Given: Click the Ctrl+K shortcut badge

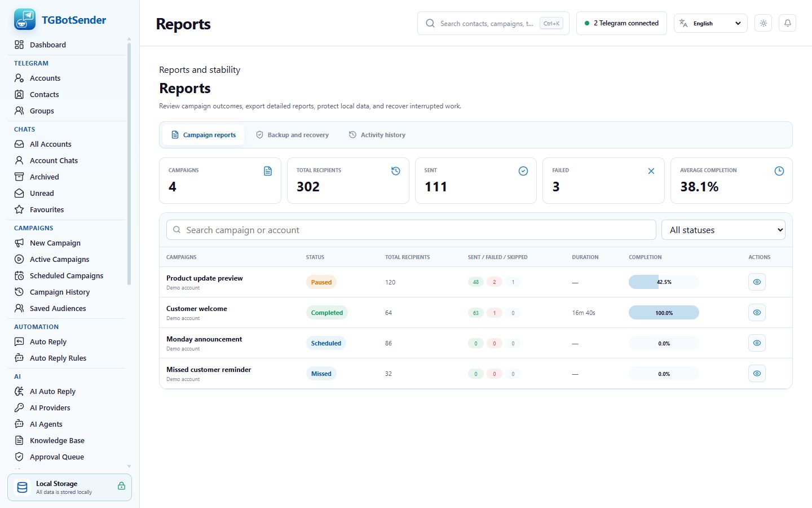Looking at the screenshot, I should pyautogui.click(x=551, y=23).
